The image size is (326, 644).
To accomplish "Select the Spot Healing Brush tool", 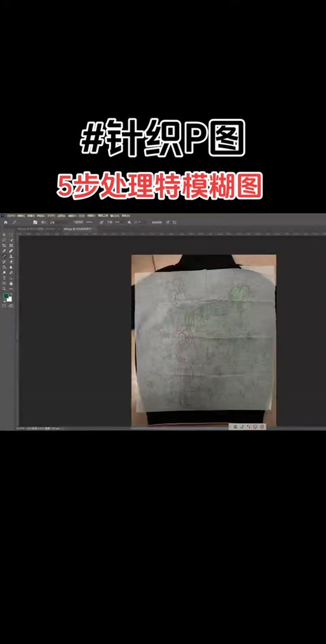I will tap(11, 251).
